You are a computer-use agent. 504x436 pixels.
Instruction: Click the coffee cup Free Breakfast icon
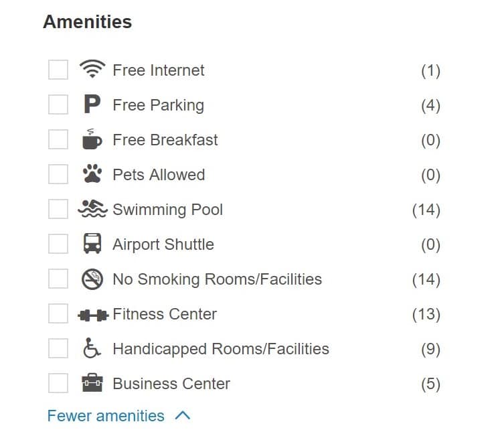point(92,139)
